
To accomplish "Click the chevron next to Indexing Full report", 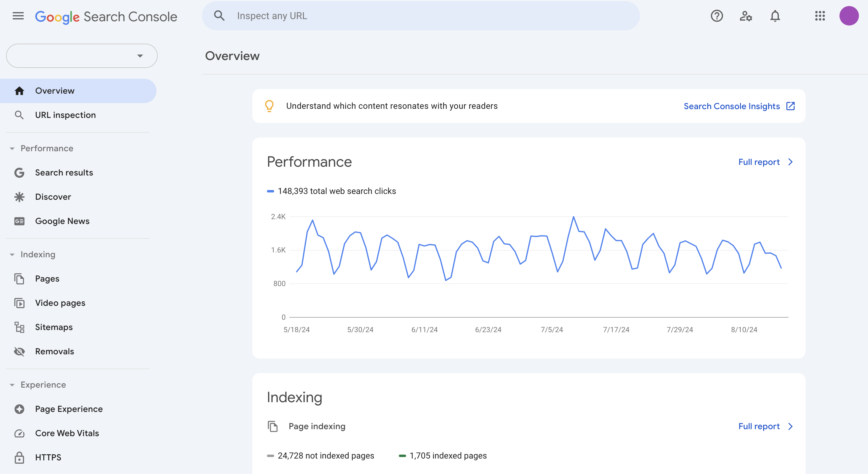I will (790, 426).
